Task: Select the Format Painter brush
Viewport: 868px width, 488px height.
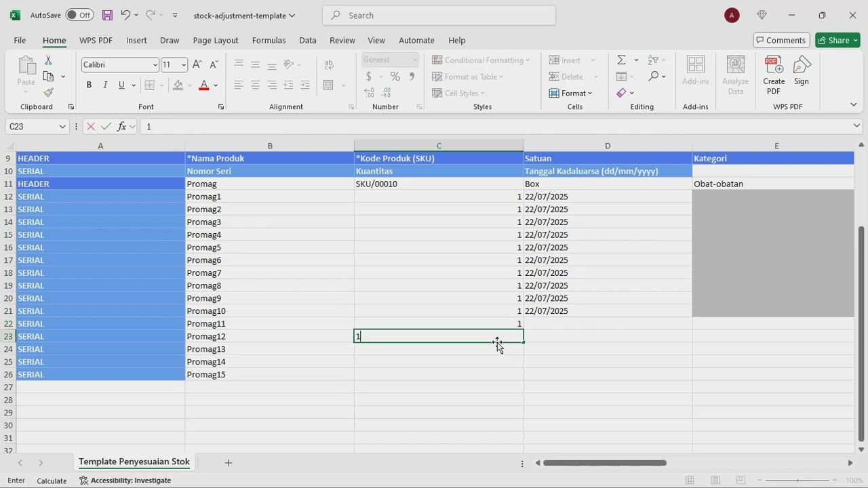Action: coord(48,92)
